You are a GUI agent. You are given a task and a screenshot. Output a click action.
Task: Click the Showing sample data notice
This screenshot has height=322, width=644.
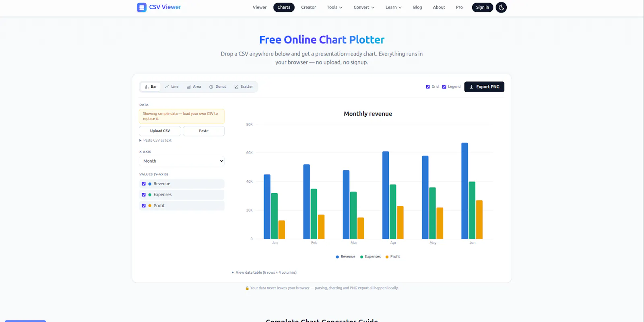(182, 116)
